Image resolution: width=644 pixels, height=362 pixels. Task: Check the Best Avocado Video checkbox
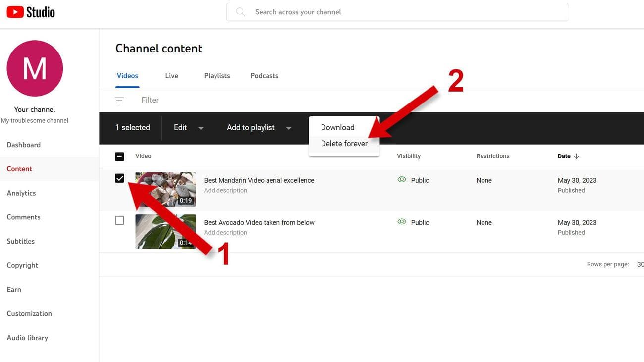point(119,220)
